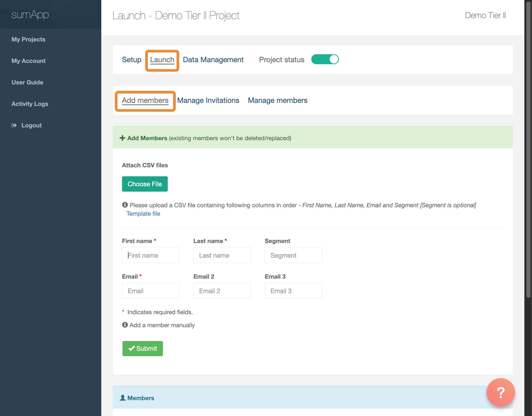Image resolution: width=532 pixels, height=416 pixels.
Task: Click the Logout arrow icon in sidebar
Action: pos(14,125)
